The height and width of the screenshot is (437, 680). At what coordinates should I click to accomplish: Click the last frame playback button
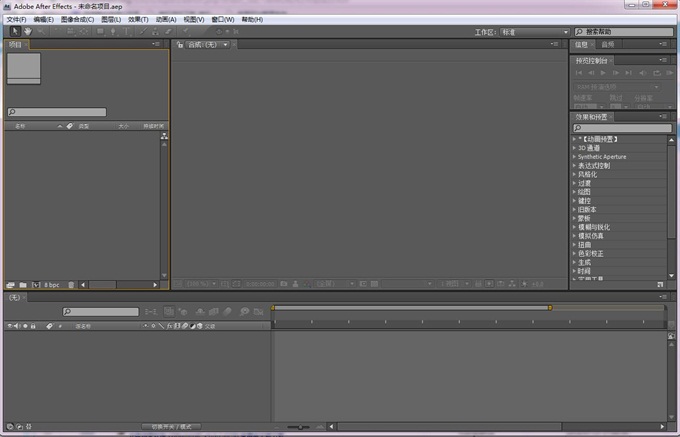click(628, 73)
